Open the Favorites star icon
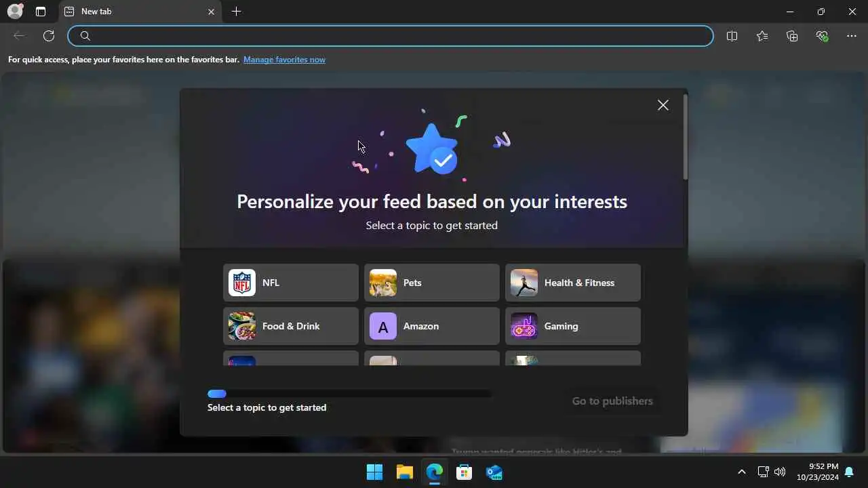 pos(762,36)
